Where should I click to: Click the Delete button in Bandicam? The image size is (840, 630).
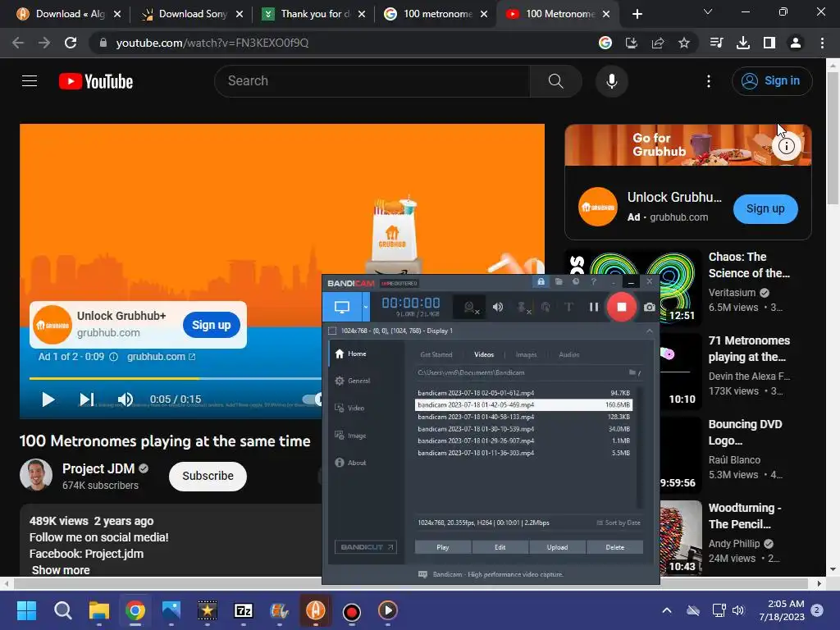[614, 547]
